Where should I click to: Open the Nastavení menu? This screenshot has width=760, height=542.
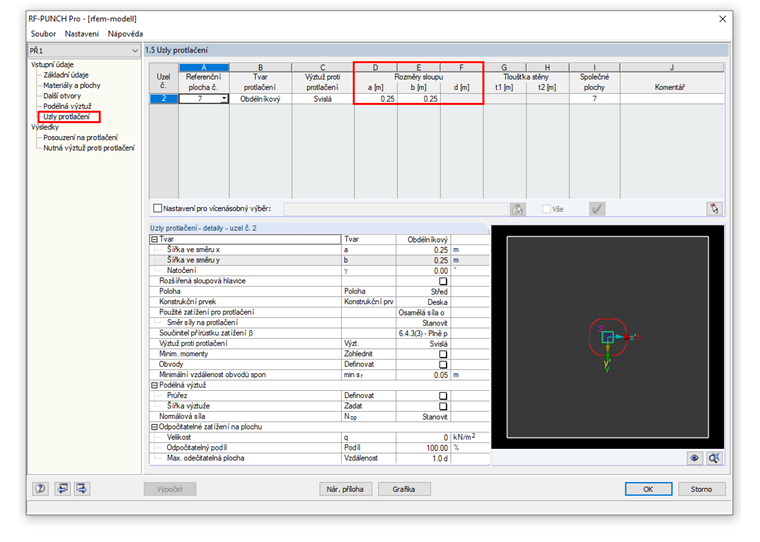point(82,33)
